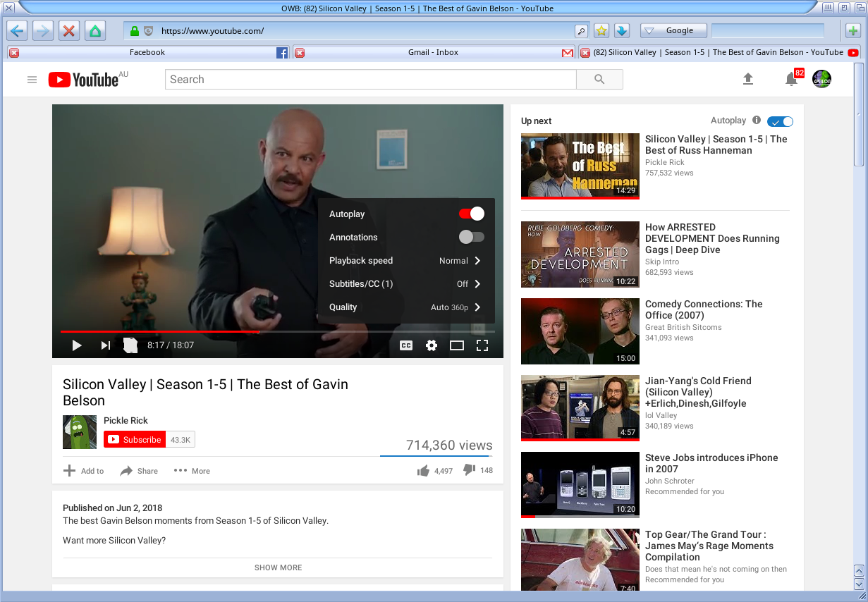The image size is (868, 602).
Task: Go back with the browser back arrow
Action: pos(18,31)
